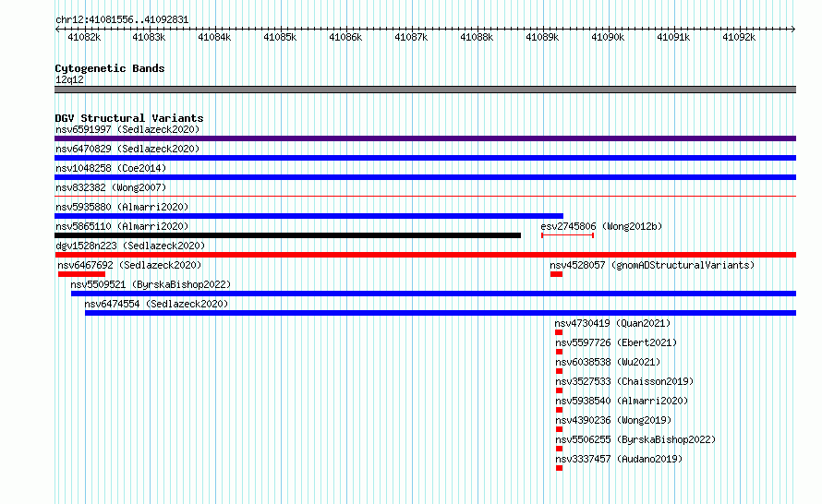Screen dimensions: 822x504
Task: Click the 41090k ruler tick label
Action: pyautogui.click(x=608, y=37)
